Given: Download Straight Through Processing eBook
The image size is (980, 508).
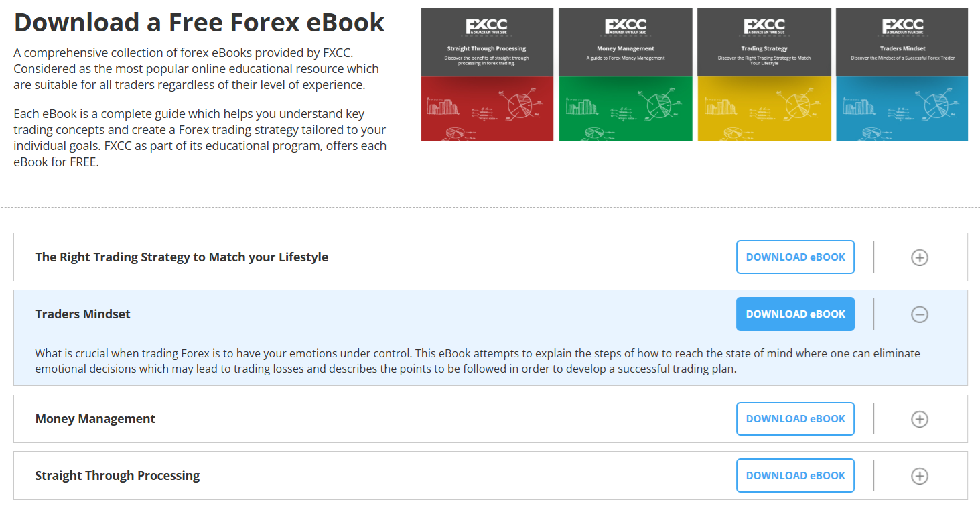Looking at the screenshot, I should coord(795,475).
